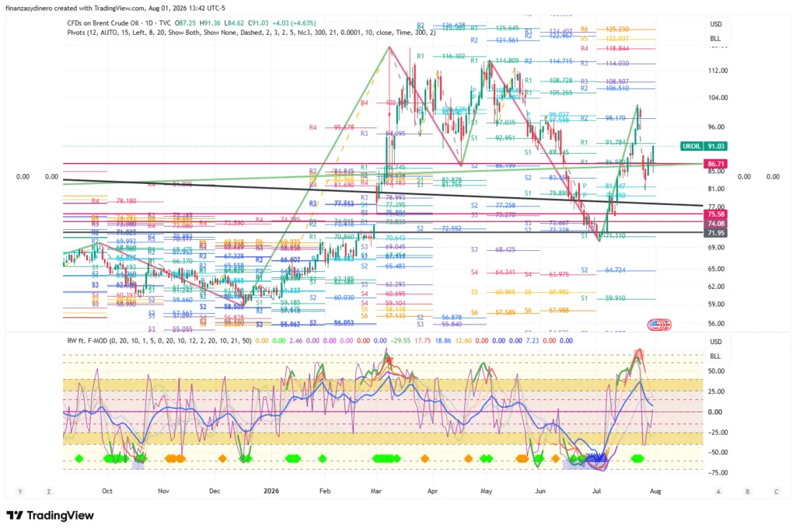The height and width of the screenshot is (532, 796).
Task: Click the S2 64.724 pivot label
Action: pyautogui.click(x=603, y=270)
